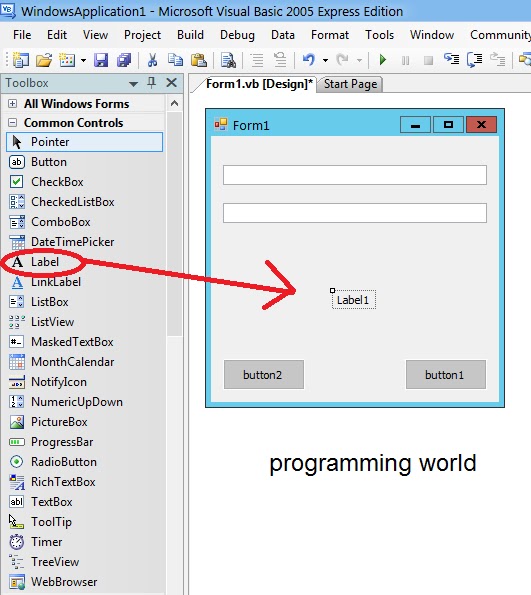This screenshot has width=531, height=595.
Task: Click the Undo arrow icon
Action: [309, 60]
